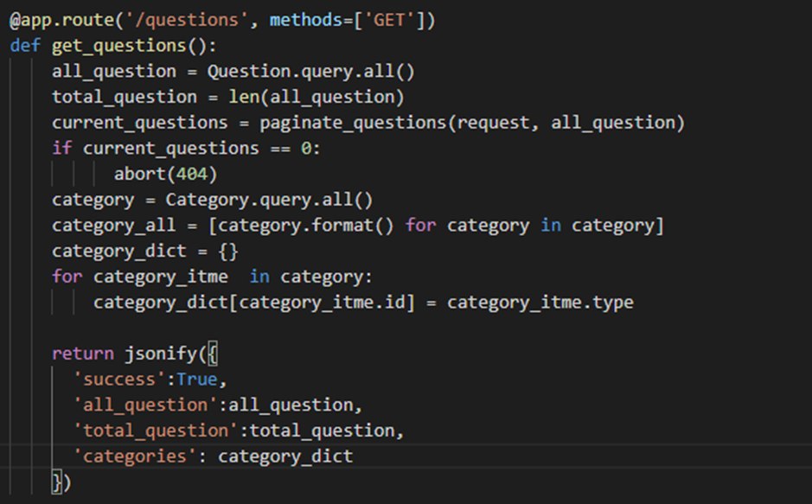Place cursor on the @app.route decorator

point(61,20)
